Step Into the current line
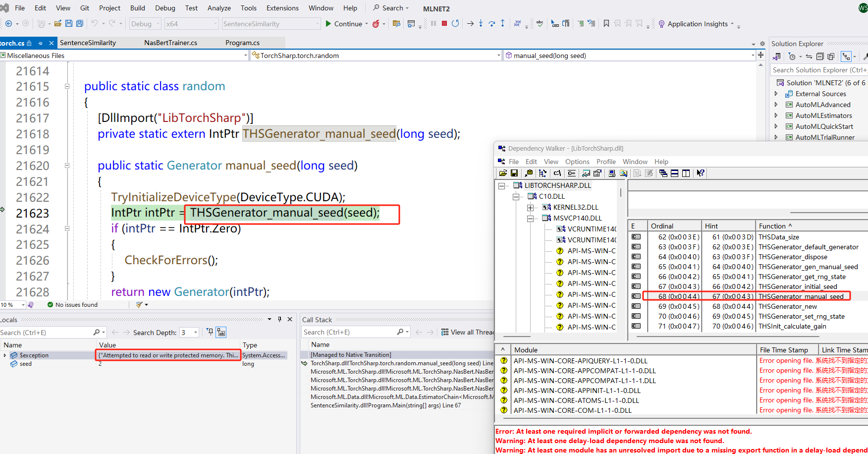868x454 pixels. pos(481,23)
